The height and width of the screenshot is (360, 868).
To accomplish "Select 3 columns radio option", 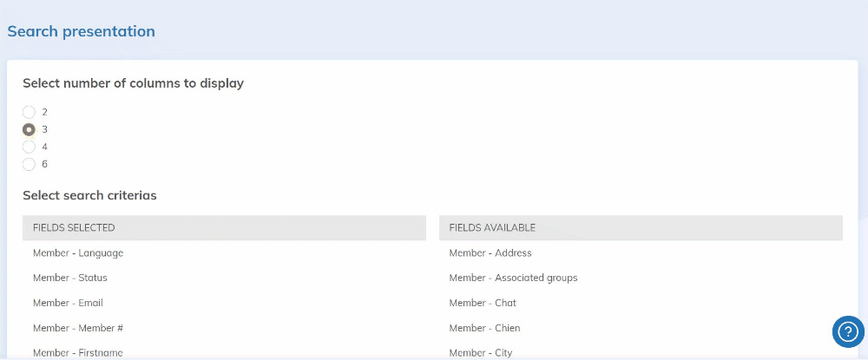I will 30,129.
